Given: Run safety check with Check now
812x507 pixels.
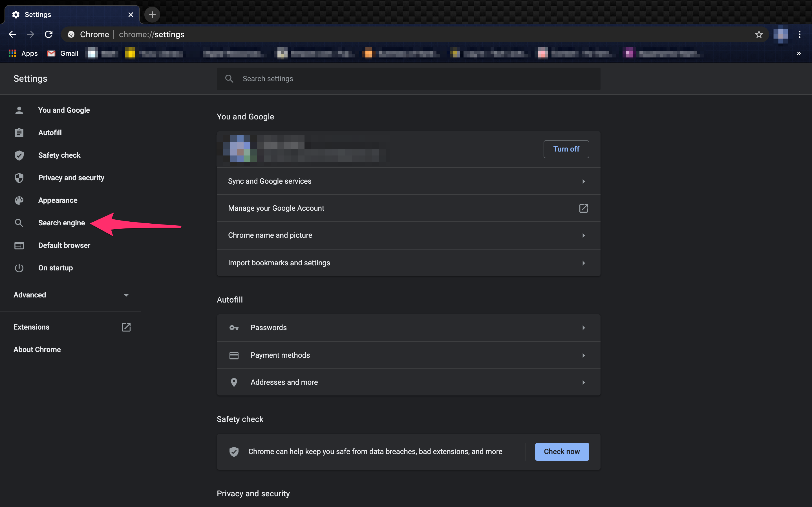Looking at the screenshot, I should tap(562, 451).
